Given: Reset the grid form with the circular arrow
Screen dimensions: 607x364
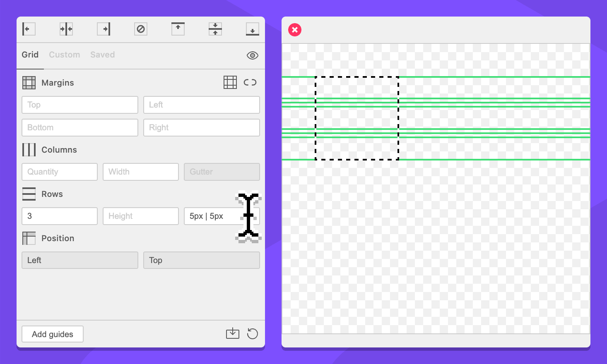Looking at the screenshot, I should click(x=253, y=333).
